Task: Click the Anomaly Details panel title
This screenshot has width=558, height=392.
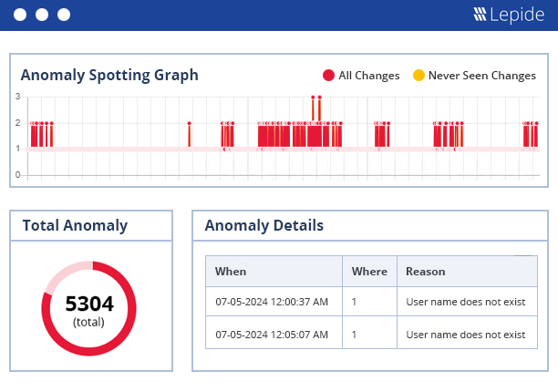Action: (264, 225)
